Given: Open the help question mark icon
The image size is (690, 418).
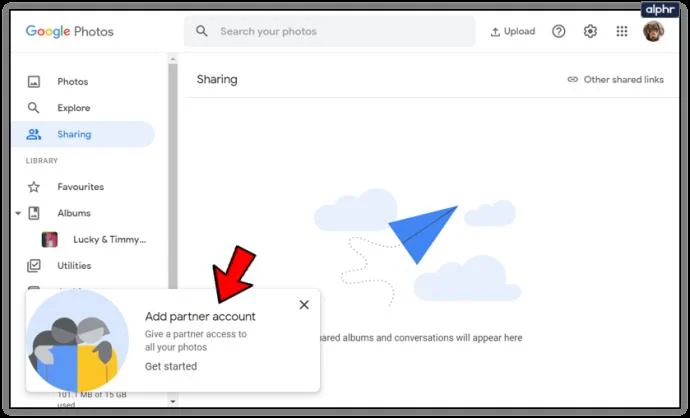Looking at the screenshot, I should [558, 31].
